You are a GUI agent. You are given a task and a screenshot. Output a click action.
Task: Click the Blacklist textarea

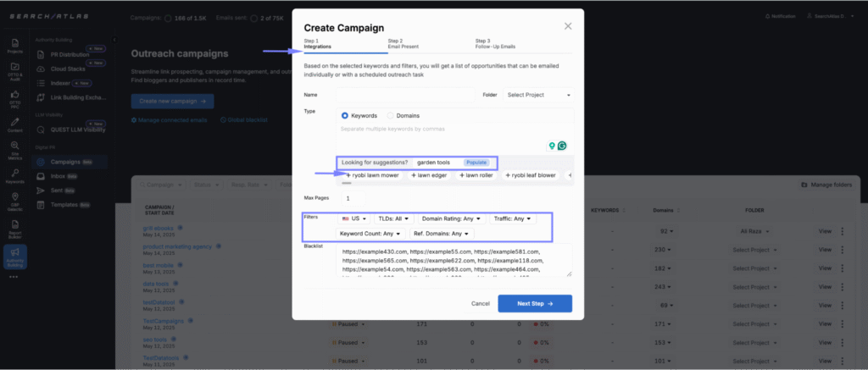point(454,259)
